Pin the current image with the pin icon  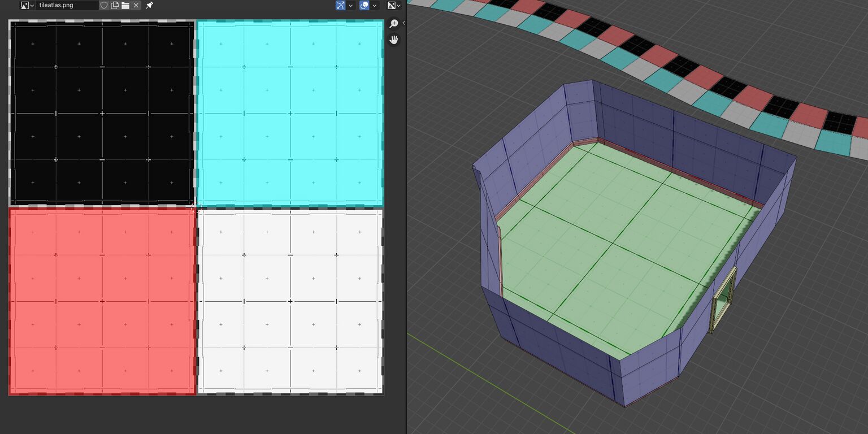[149, 5]
